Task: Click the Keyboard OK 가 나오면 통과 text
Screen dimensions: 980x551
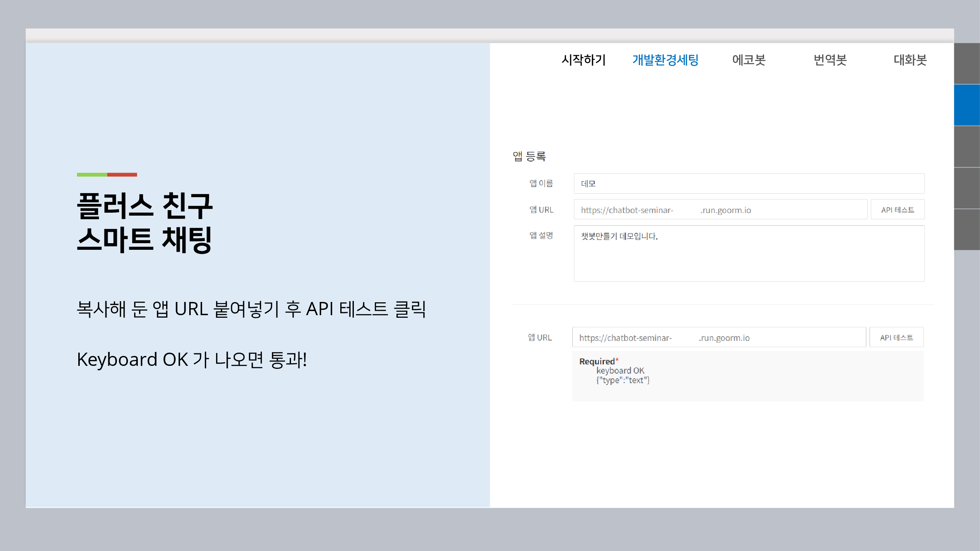Action: (192, 359)
